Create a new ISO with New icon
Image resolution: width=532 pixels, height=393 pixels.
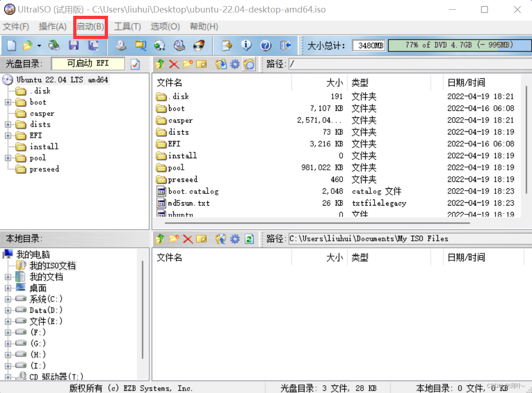pyautogui.click(x=12, y=45)
